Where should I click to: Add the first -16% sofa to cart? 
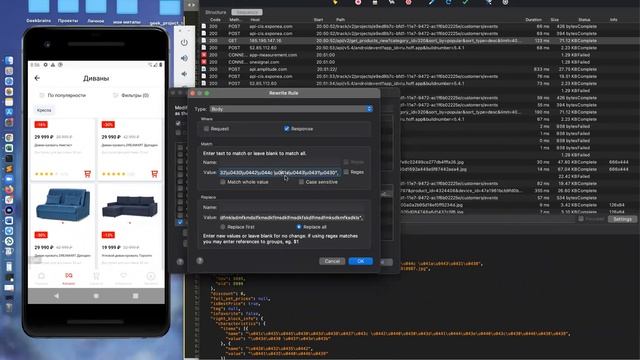(x=87, y=174)
